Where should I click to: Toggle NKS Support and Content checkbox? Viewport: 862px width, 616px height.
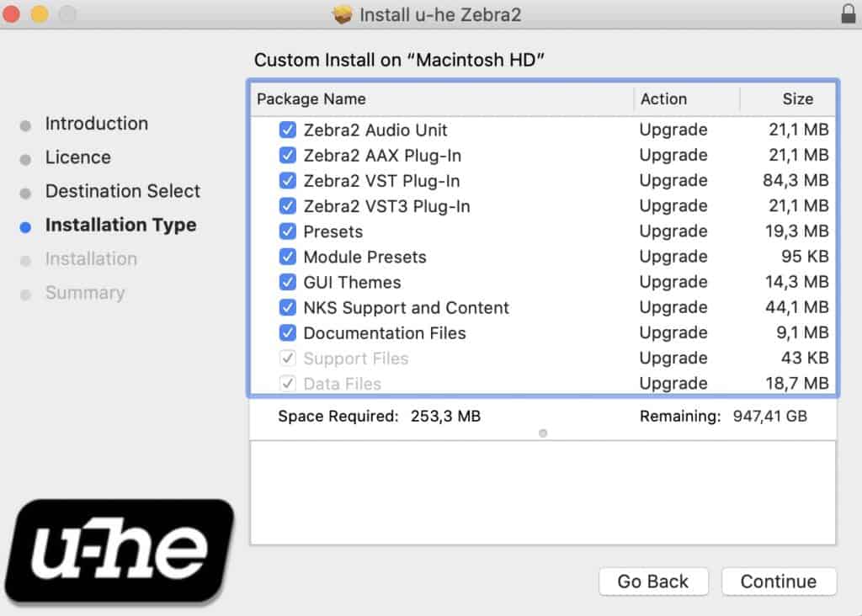point(288,306)
